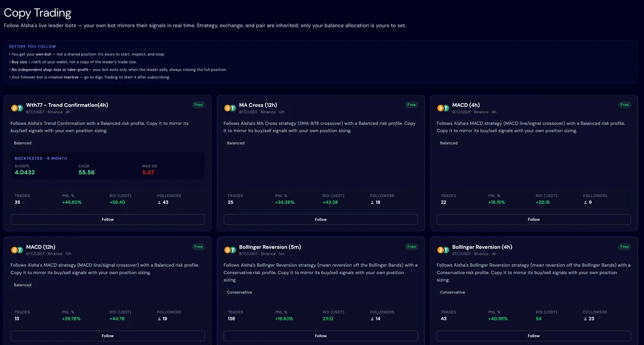This screenshot has height=345, width=644.
Task: Click PNL value +34.38%
Action: coord(285,202)
